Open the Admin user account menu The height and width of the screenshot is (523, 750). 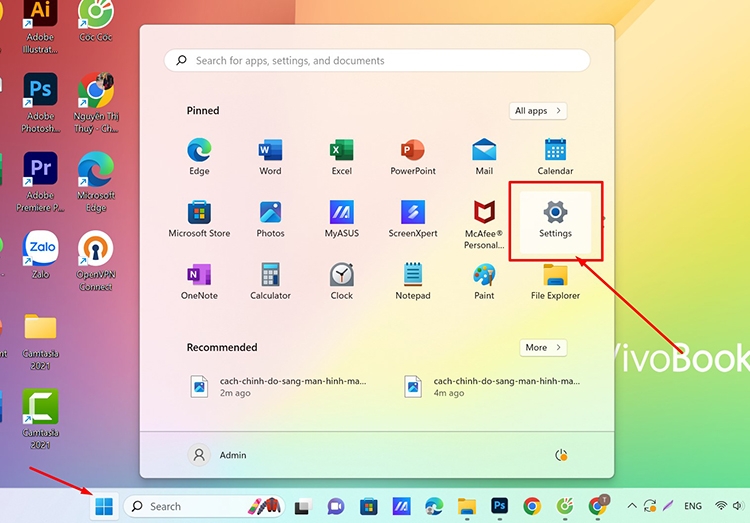tap(217, 455)
